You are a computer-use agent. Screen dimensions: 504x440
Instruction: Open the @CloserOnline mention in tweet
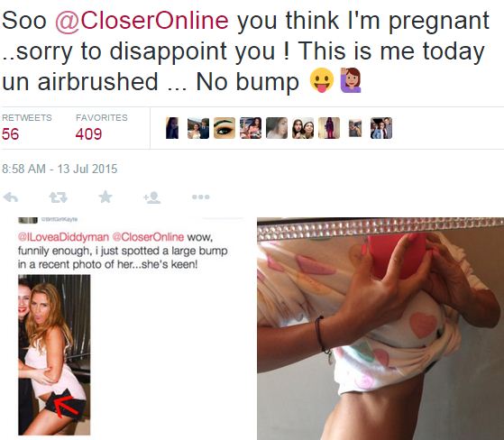tap(142, 20)
